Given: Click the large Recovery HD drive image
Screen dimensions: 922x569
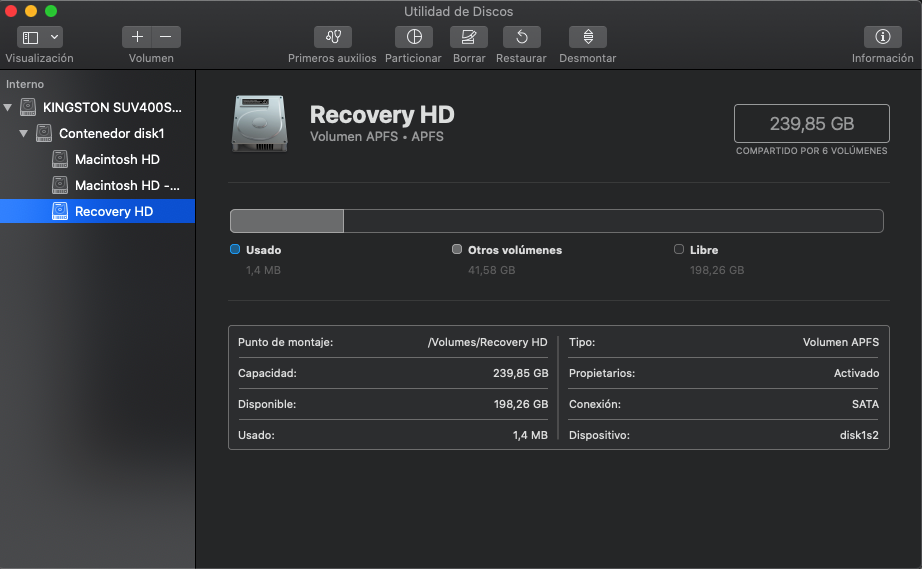Looking at the screenshot, I should [259, 124].
